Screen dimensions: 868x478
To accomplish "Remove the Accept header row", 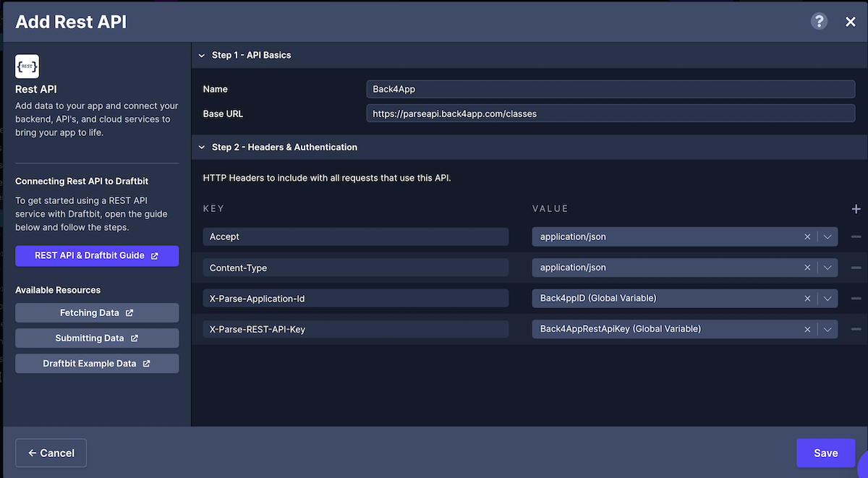I will [x=856, y=236].
